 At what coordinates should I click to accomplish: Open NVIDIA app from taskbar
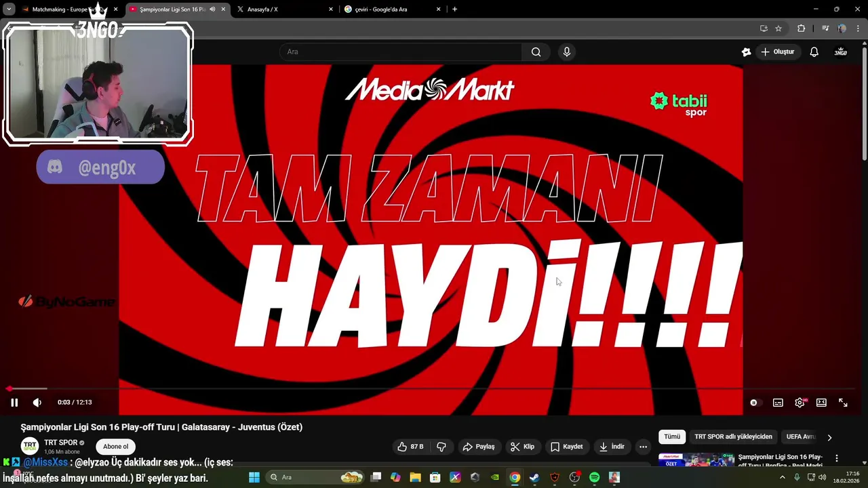pyautogui.click(x=495, y=477)
